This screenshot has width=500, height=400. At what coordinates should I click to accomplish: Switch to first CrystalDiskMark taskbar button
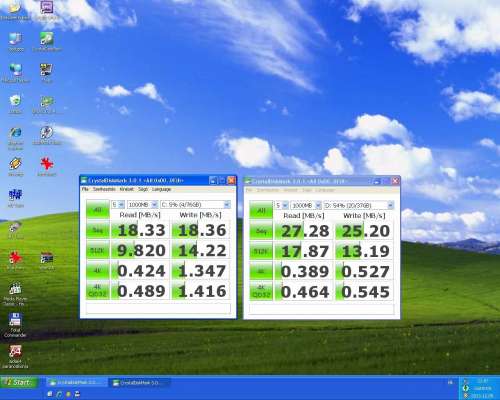(76, 382)
